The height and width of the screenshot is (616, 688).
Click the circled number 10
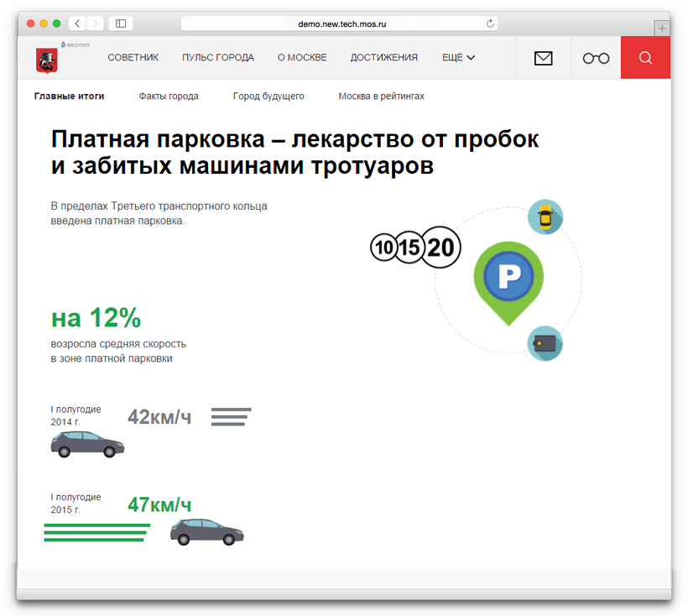click(x=384, y=248)
